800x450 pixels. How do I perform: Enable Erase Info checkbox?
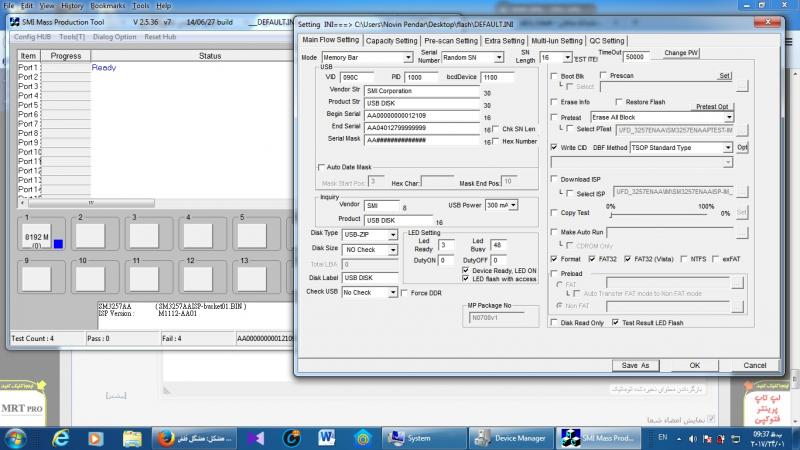(554, 102)
